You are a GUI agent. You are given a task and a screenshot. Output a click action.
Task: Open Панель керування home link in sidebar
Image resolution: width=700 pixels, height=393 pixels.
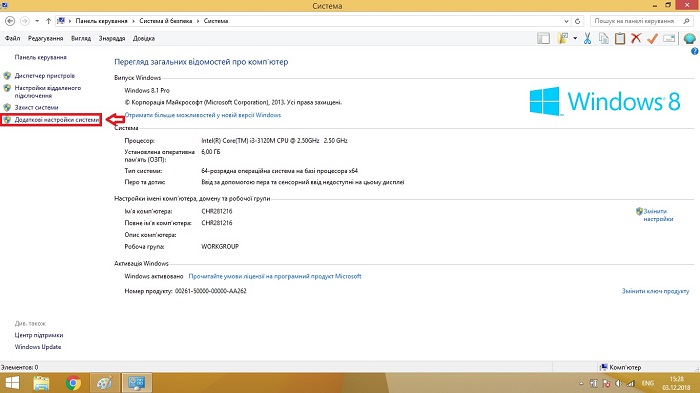[x=41, y=57]
